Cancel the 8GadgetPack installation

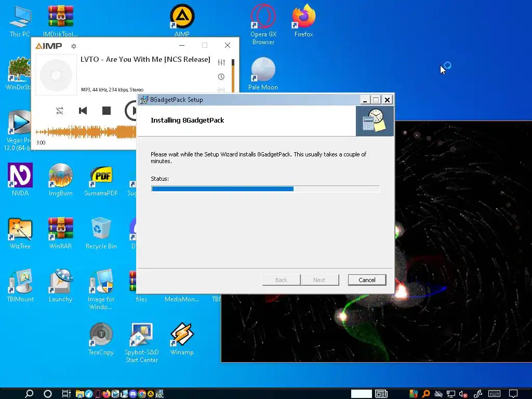tap(367, 280)
